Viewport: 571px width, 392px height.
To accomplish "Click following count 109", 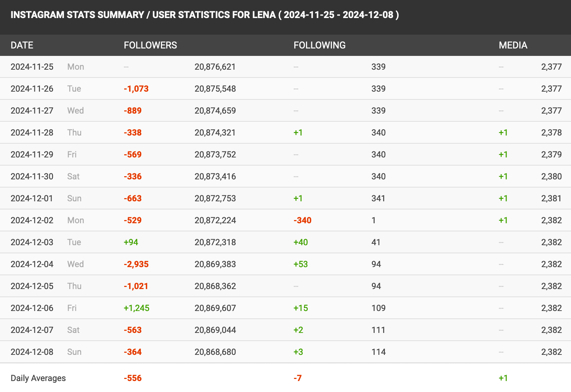I will (x=378, y=308).
